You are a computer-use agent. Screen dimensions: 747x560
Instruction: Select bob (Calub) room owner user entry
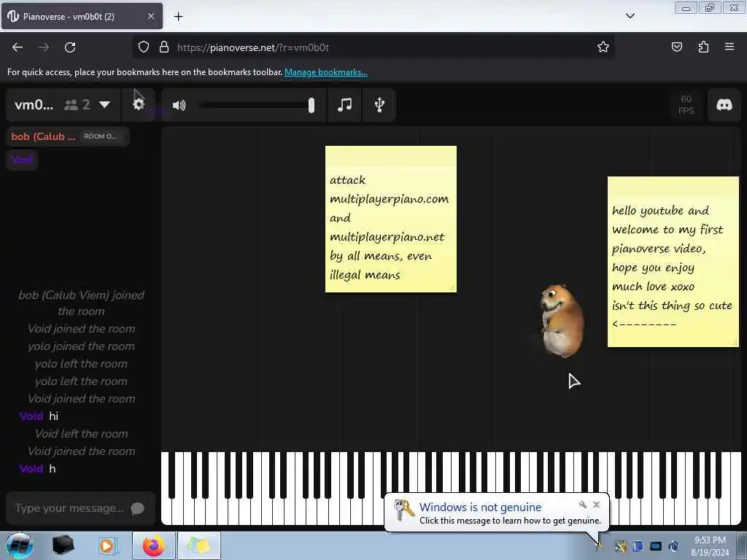(x=68, y=136)
